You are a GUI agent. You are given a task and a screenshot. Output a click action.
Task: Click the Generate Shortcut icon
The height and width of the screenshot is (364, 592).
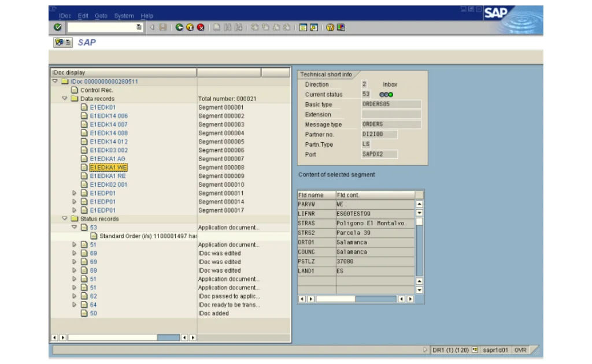pyautogui.click(x=314, y=27)
